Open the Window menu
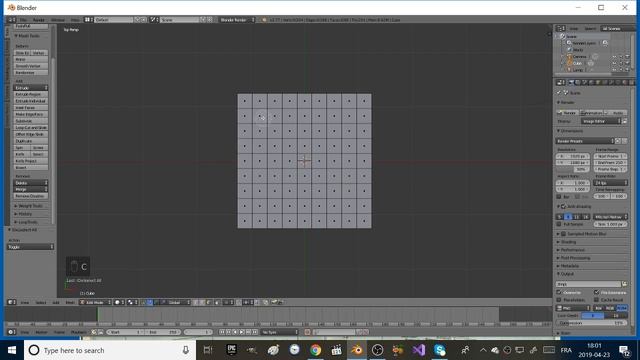The width and height of the screenshot is (640, 360). point(58,20)
